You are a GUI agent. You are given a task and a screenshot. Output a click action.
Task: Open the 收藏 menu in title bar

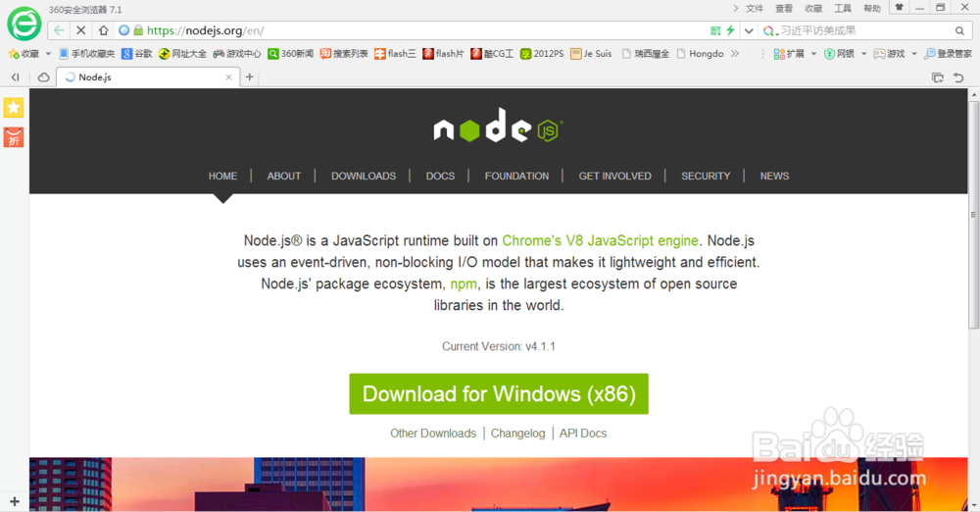click(813, 8)
